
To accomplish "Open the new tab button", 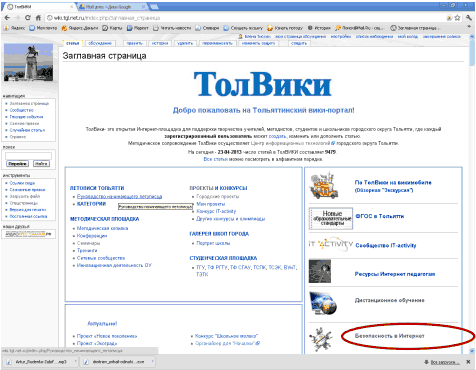I will [154, 7].
